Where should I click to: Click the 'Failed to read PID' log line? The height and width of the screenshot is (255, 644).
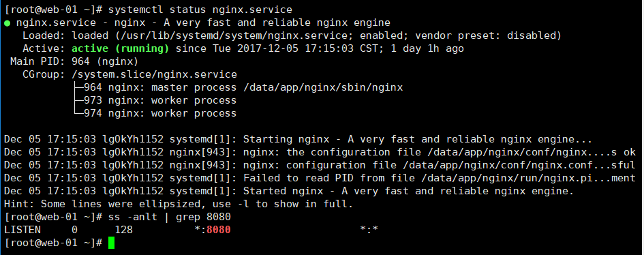(320, 178)
